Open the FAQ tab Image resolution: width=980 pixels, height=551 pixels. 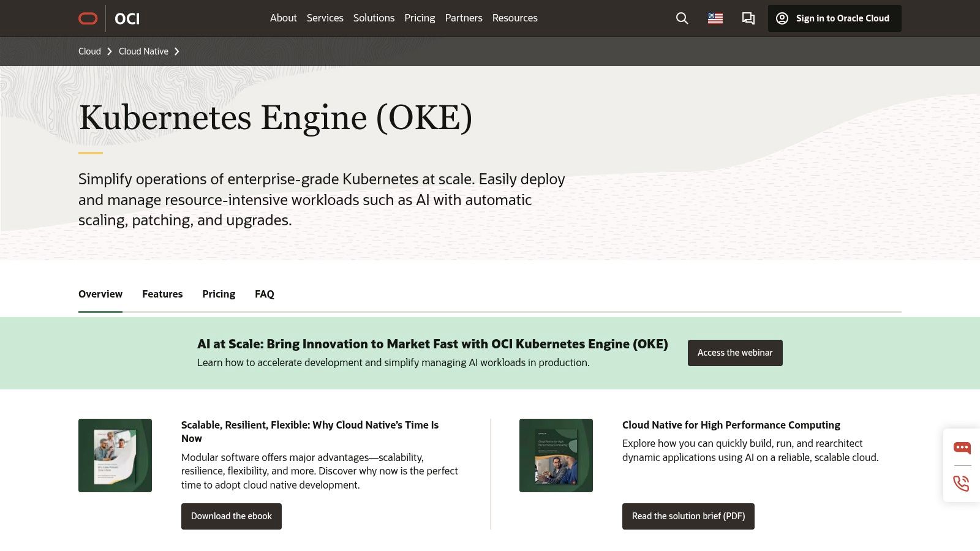264,294
